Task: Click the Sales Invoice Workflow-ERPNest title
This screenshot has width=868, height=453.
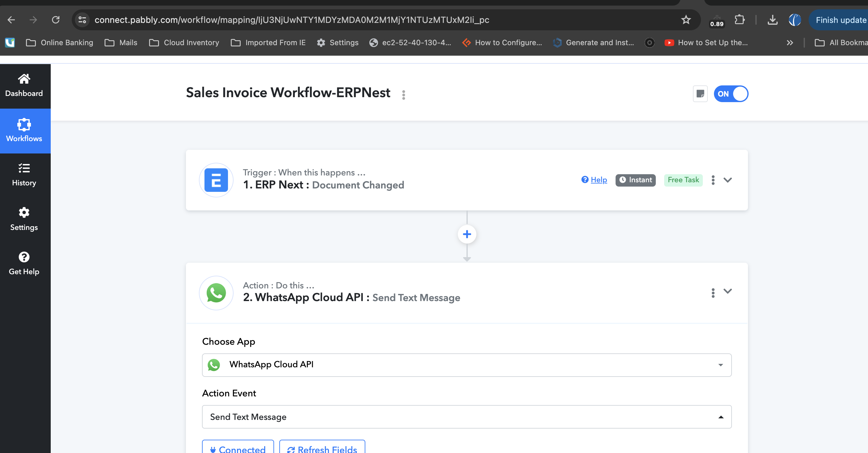Action: (288, 93)
